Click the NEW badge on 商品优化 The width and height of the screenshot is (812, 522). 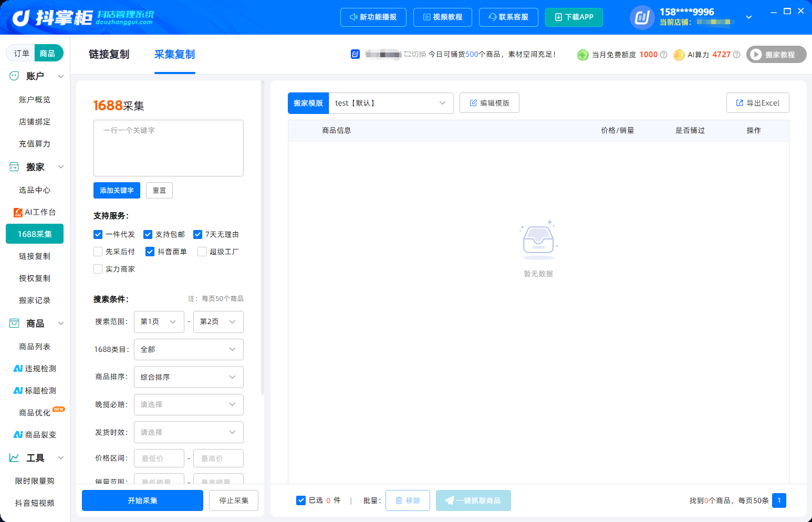point(59,409)
